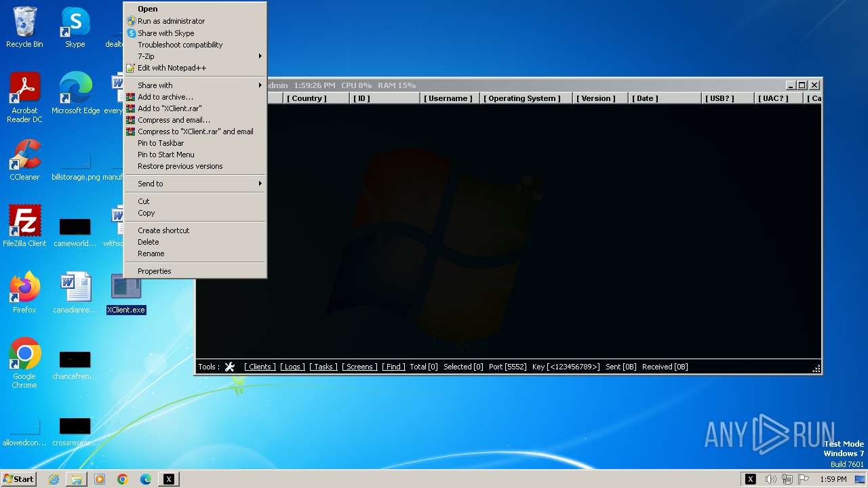This screenshot has width=868, height=488.
Task: Choose Compress to "XClient.rar" and email
Action: coord(195,131)
